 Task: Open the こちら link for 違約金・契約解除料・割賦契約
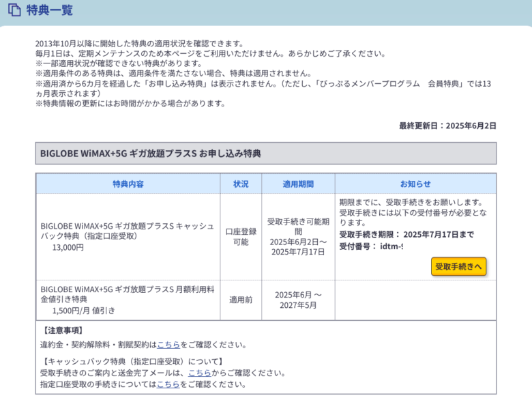point(168,345)
